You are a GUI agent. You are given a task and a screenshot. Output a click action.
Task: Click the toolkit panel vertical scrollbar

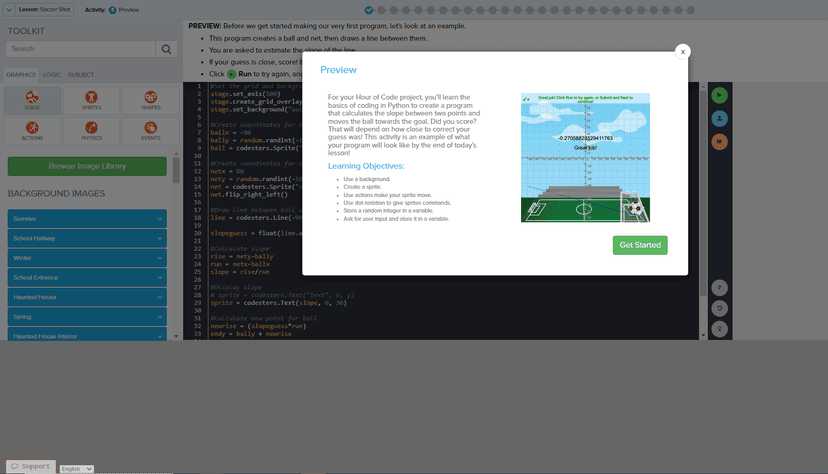(176, 170)
